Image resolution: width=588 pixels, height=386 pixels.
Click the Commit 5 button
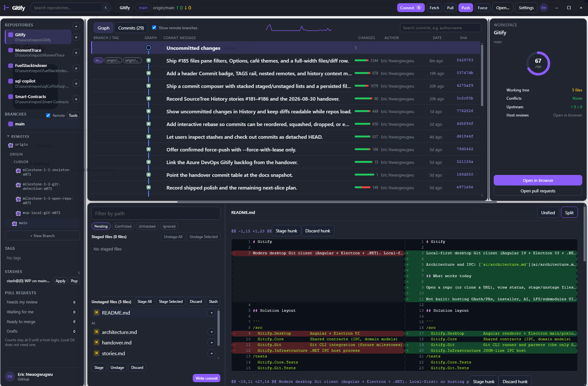(x=411, y=8)
